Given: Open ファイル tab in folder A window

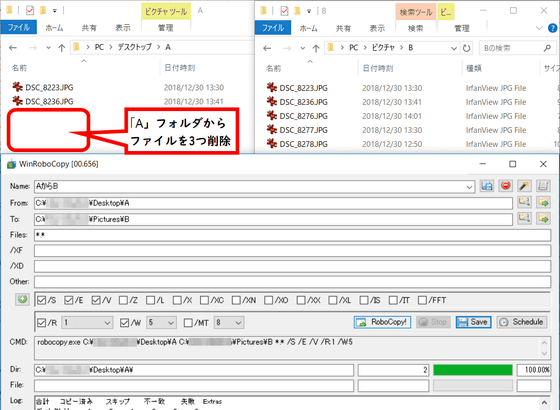Looking at the screenshot, I should (19, 28).
